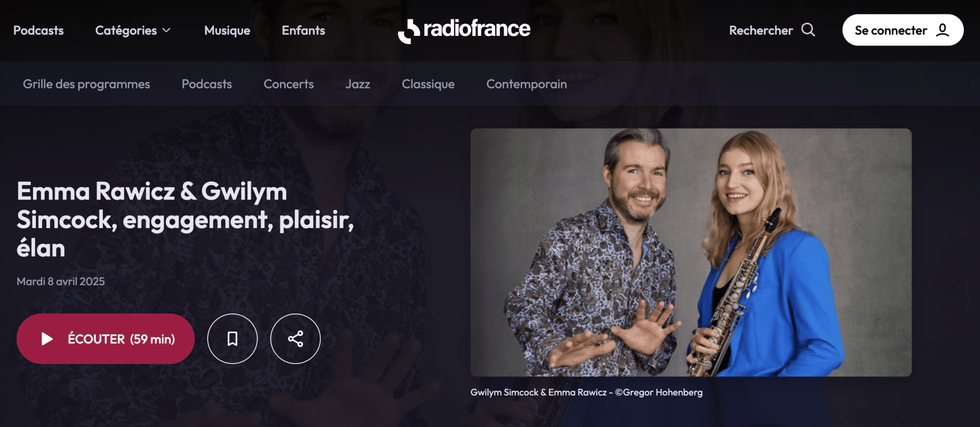Image resolution: width=980 pixels, height=427 pixels.
Task: Go to the Musique section
Action: click(x=227, y=30)
